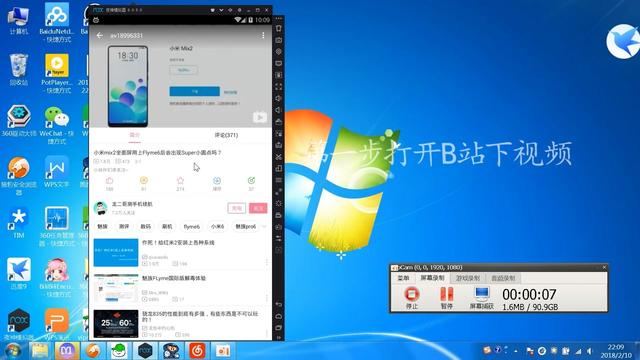Open the Nox title bar dropdown arrow
The width and height of the screenshot is (640, 360).
(x=222, y=10)
